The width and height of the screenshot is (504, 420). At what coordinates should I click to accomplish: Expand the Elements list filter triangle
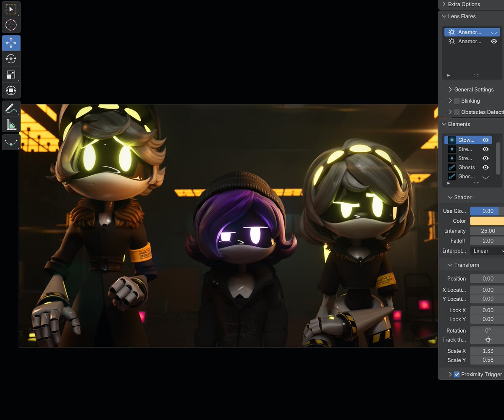pos(449,183)
